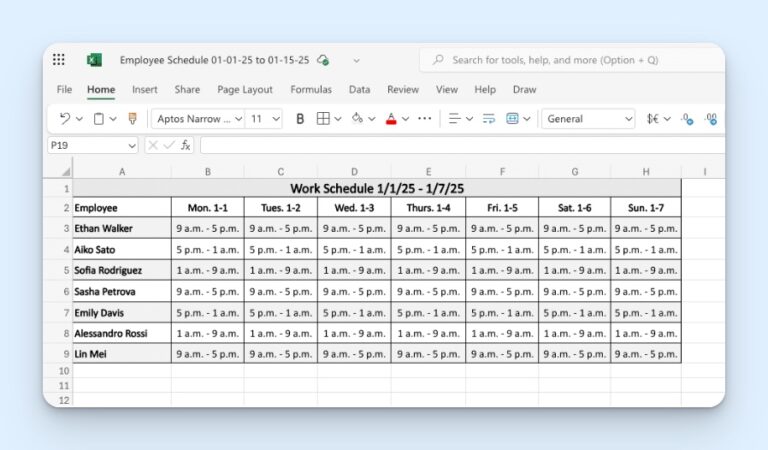The height and width of the screenshot is (450, 768).
Task: Expand the file title chevron
Action: (357, 61)
